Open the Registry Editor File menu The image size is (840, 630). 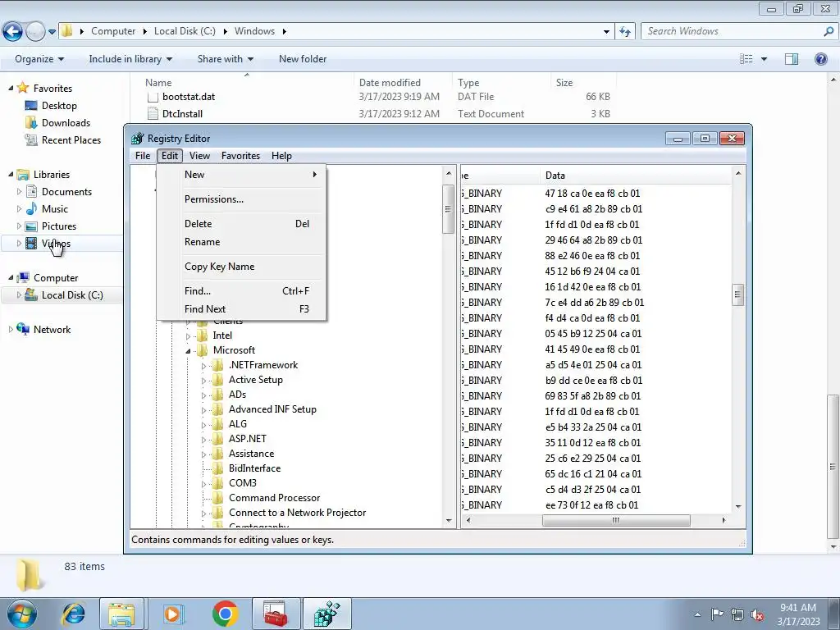click(x=143, y=156)
